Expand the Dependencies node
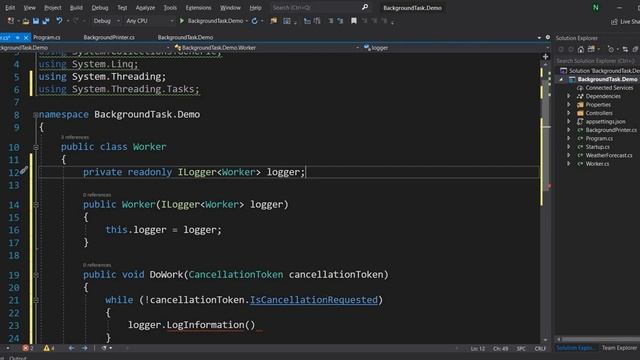Viewport: 640px width, 360px height. click(x=569, y=96)
